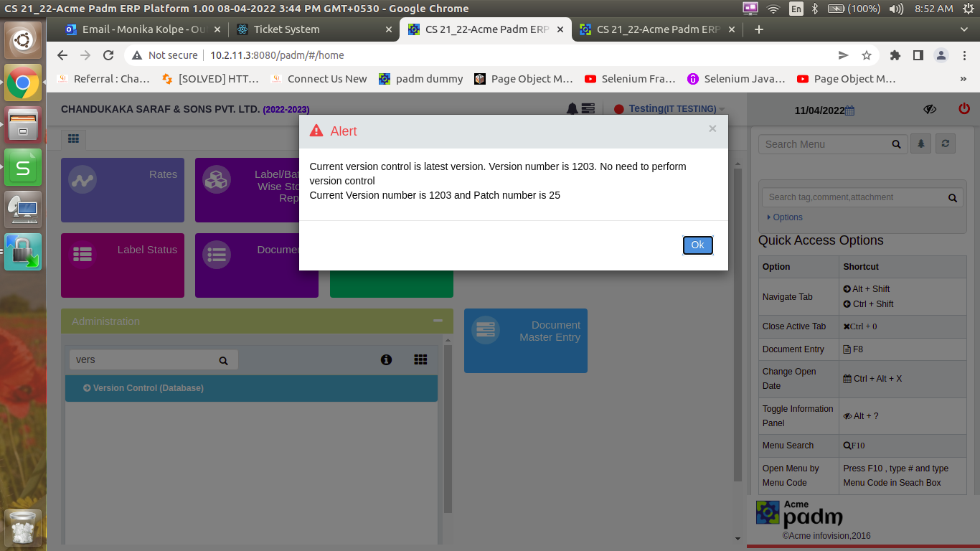Toggle the Chrome side panel icon

tap(918, 55)
